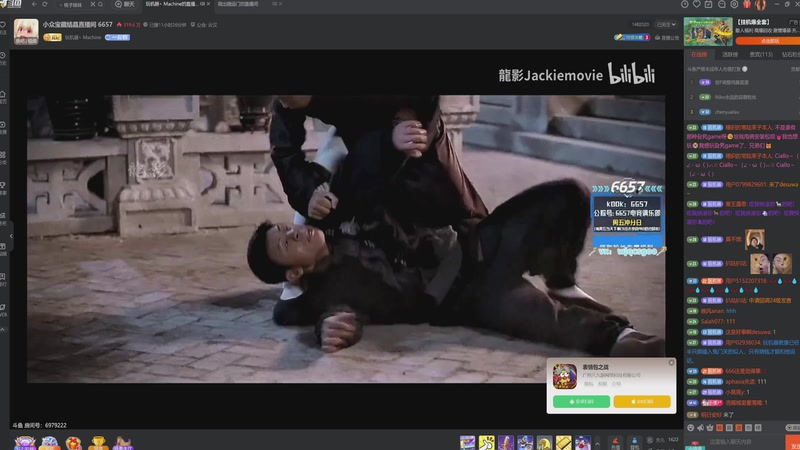Select the 活跃榜 tab
800x450 pixels.
(x=730, y=55)
